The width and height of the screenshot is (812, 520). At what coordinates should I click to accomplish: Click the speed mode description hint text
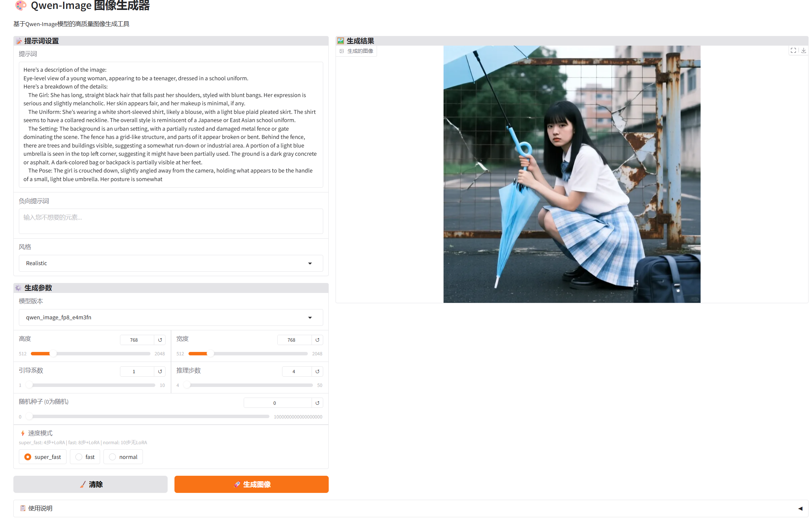pyautogui.click(x=83, y=442)
